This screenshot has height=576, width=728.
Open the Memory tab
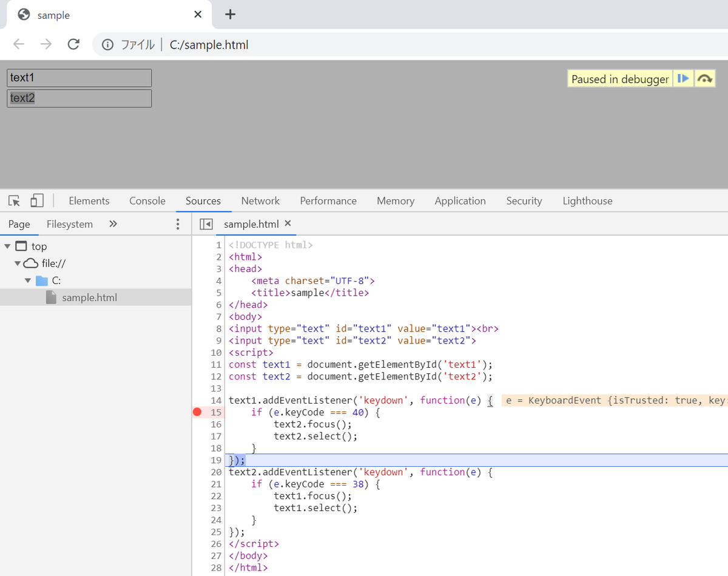tap(396, 201)
